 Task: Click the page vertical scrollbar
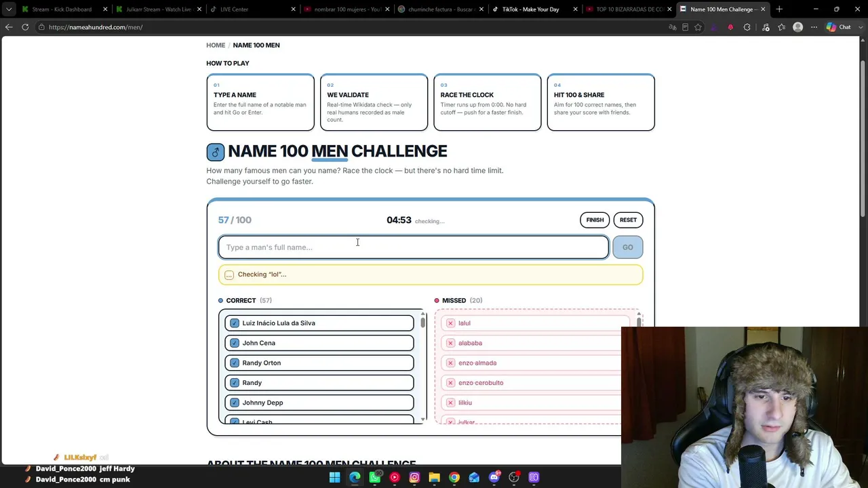pos(863,139)
